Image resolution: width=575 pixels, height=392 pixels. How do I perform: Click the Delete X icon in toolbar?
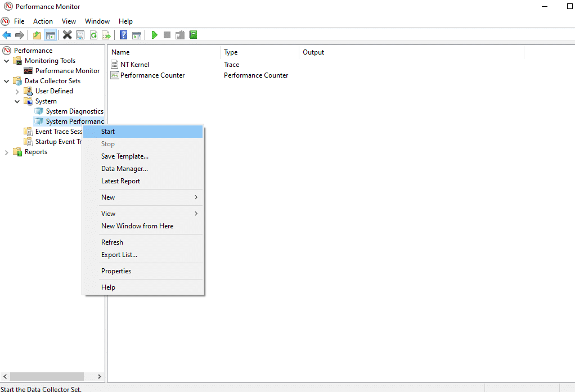point(67,35)
